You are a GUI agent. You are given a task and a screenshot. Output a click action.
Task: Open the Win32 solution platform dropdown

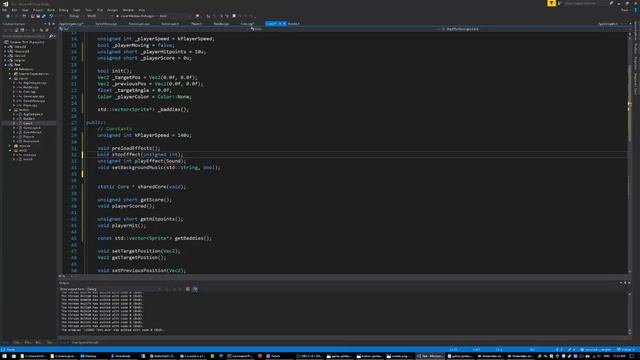click(99, 16)
